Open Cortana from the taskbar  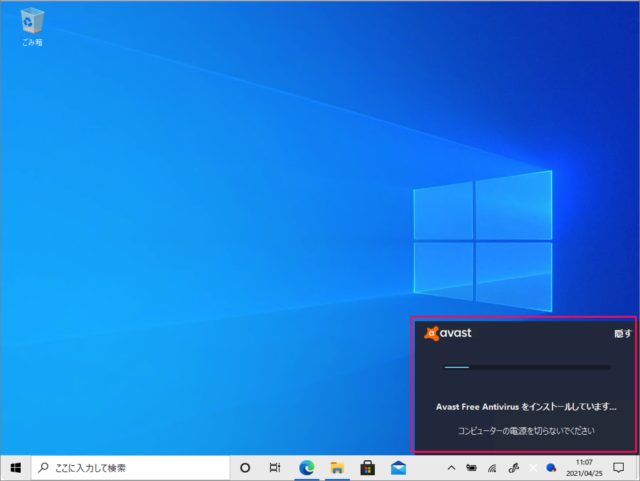[x=245, y=467]
